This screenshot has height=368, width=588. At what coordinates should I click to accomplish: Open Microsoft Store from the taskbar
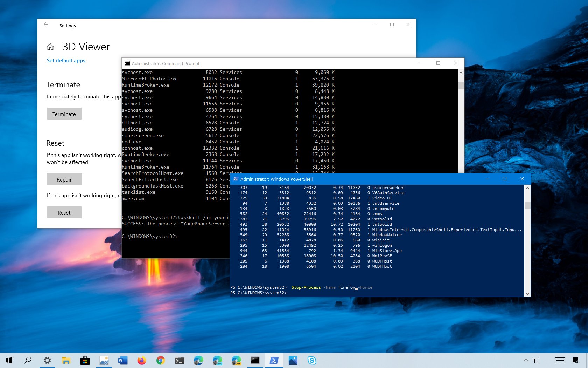85,360
